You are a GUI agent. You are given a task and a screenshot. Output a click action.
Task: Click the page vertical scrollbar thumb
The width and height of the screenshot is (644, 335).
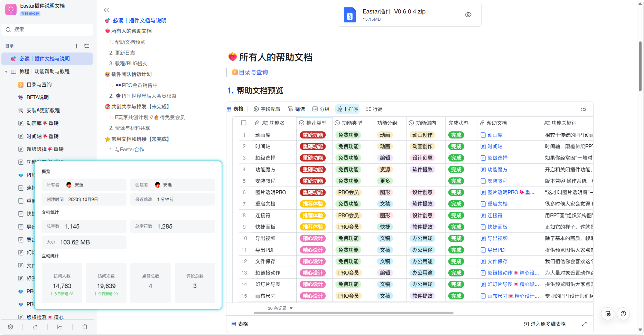click(x=640, y=66)
